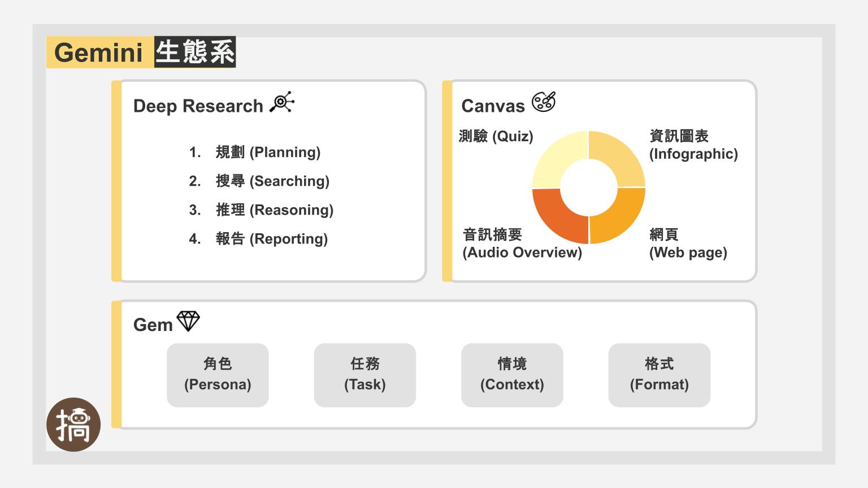This screenshot has height=488, width=868.
Task: Click the Deep Research network icon
Action: coord(282,102)
